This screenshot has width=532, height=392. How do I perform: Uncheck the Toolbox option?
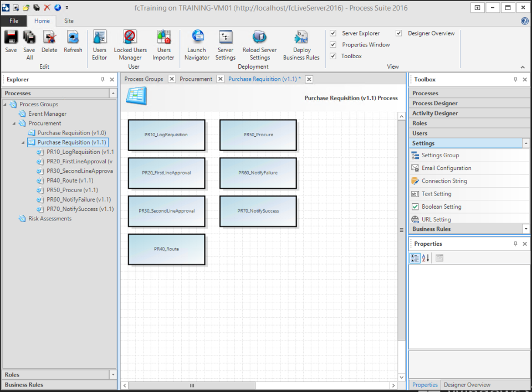333,56
